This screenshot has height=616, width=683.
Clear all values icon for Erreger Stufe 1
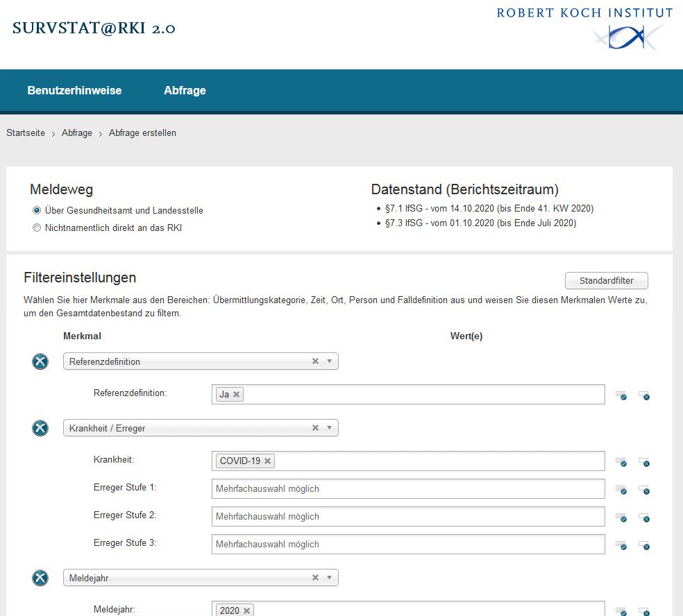point(644,490)
